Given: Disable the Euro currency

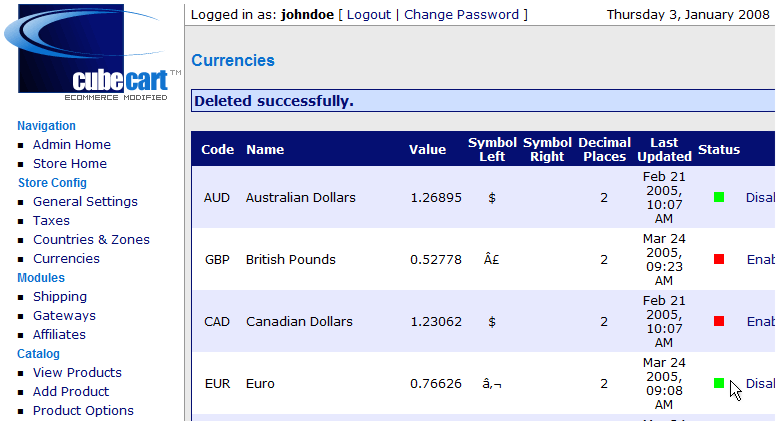Looking at the screenshot, I should point(761,383).
